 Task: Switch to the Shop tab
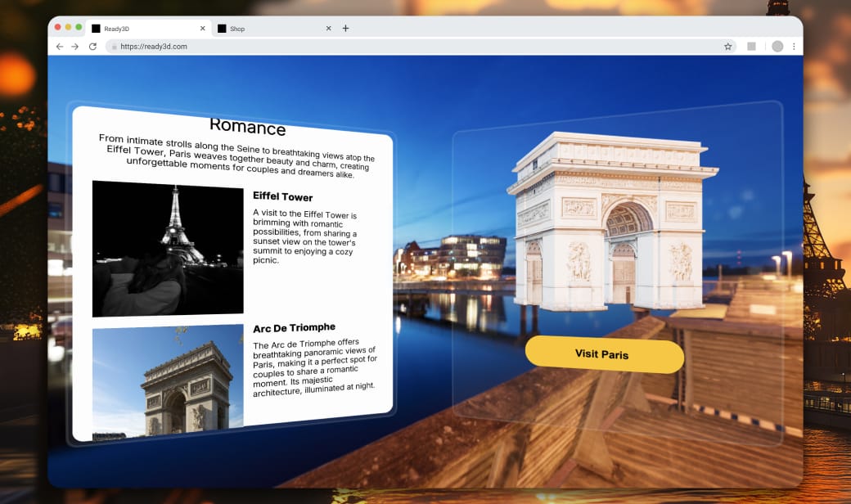point(237,28)
